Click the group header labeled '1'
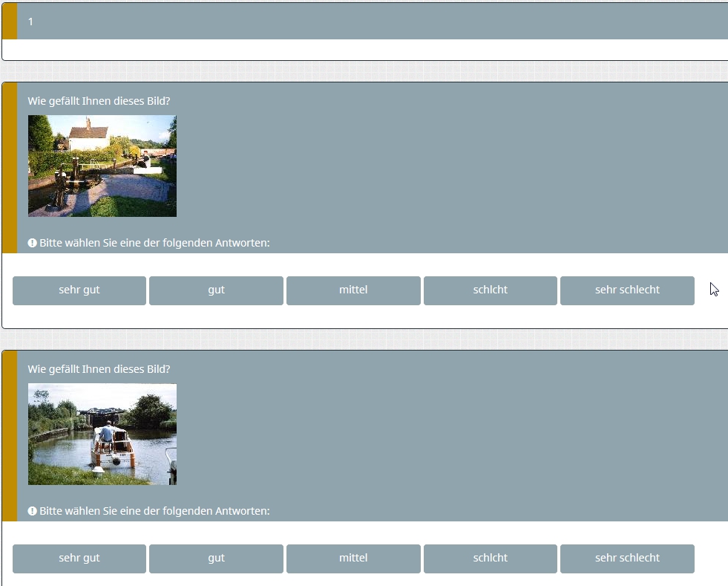Image resolution: width=728 pixels, height=586 pixels. [x=365, y=21]
